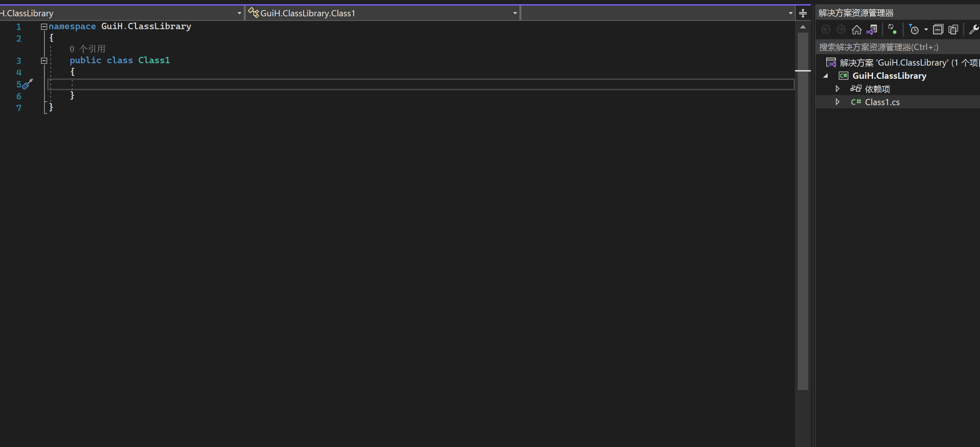Click the Home icon in Solution Explorer toolbar

857,30
